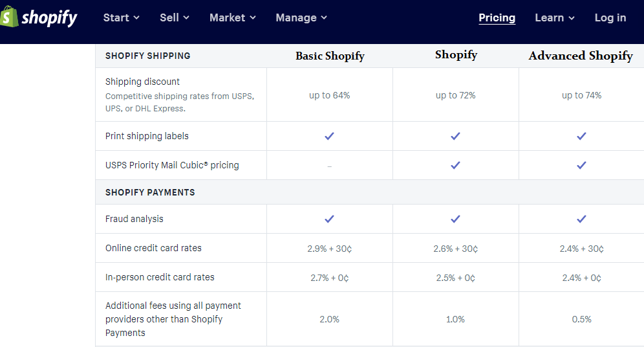Click the SHOPIFY PAYMENTS section header

pyautogui.click(x=150, y=192)
